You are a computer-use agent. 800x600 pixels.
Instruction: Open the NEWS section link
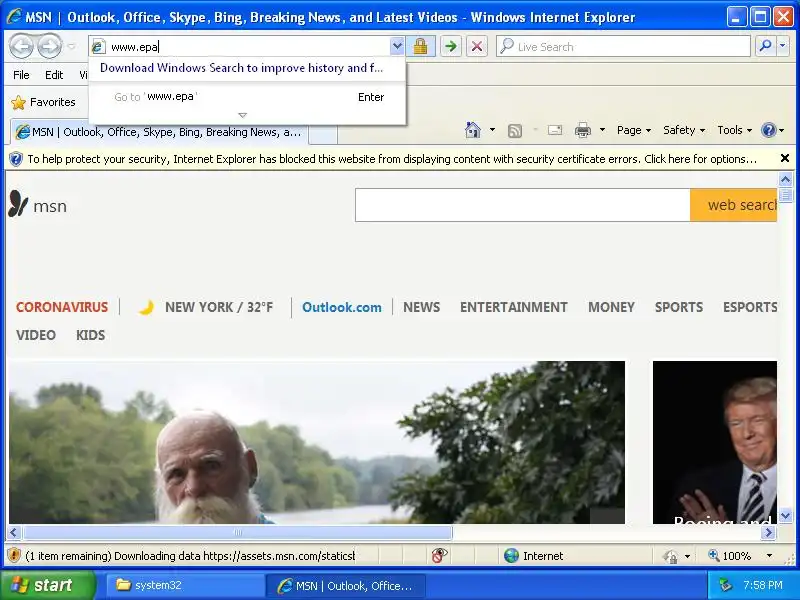click(x=421, y=307)
